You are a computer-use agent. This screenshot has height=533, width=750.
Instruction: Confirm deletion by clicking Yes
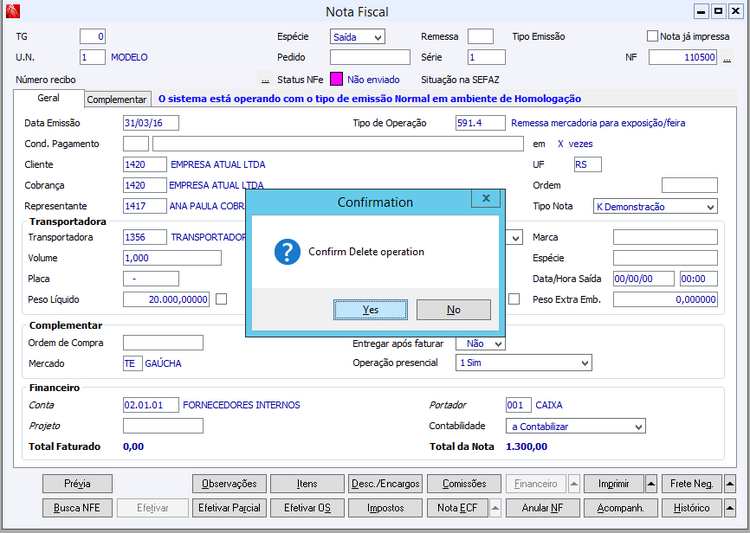pyautogui.click(x=370, y=310)
